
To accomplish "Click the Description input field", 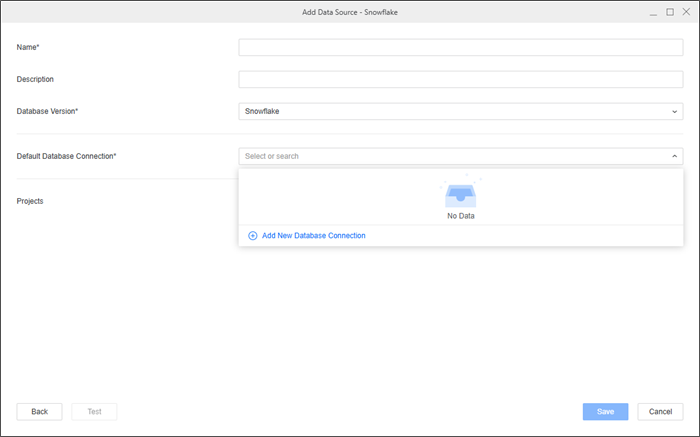I will 461,79.
